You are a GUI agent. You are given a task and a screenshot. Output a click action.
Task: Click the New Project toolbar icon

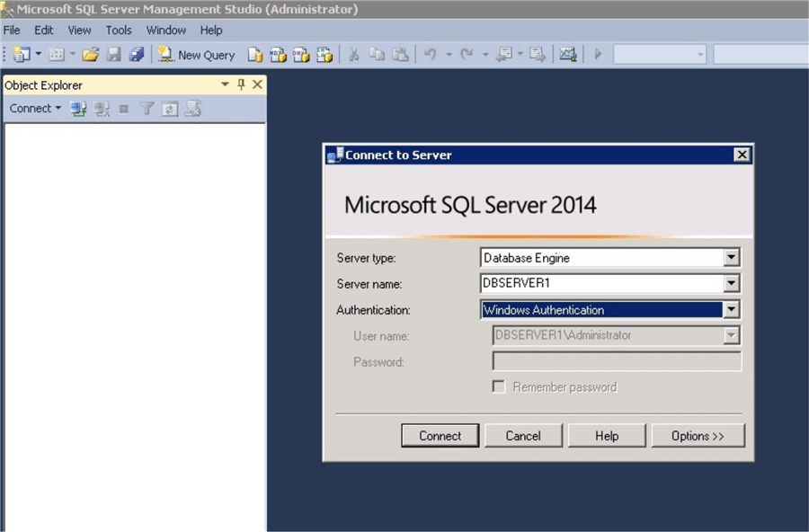22,54
